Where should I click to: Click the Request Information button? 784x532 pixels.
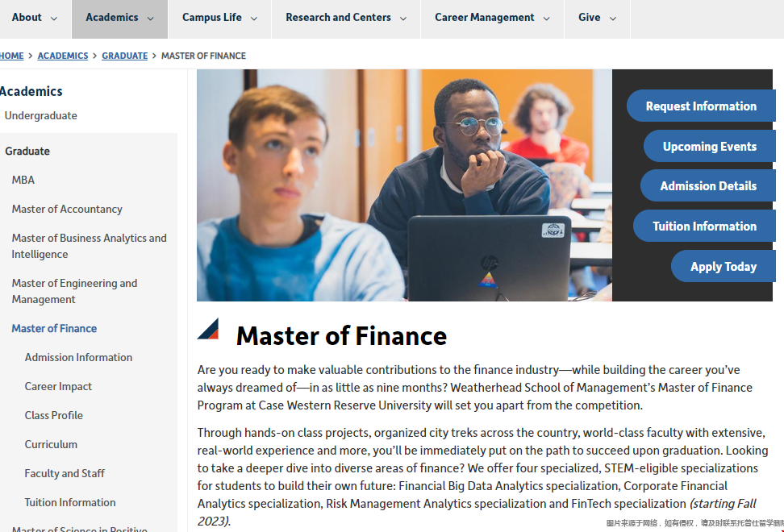click(x=701, y=106)
